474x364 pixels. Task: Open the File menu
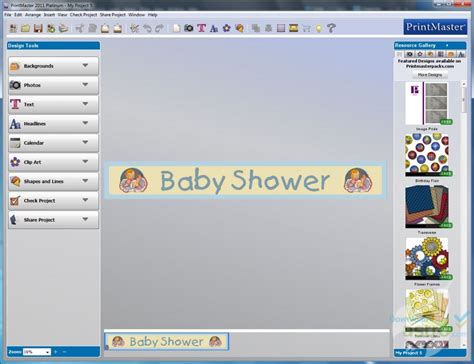(8, 15)
